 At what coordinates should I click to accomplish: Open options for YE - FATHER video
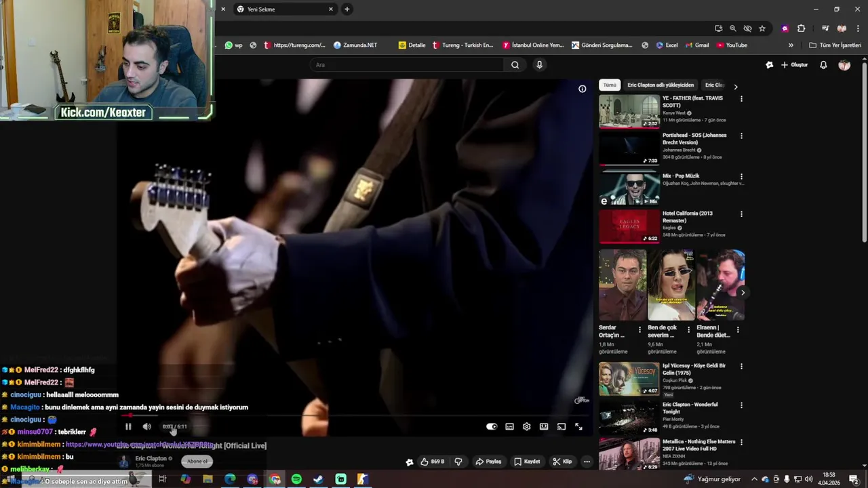[x=741, y=99]
